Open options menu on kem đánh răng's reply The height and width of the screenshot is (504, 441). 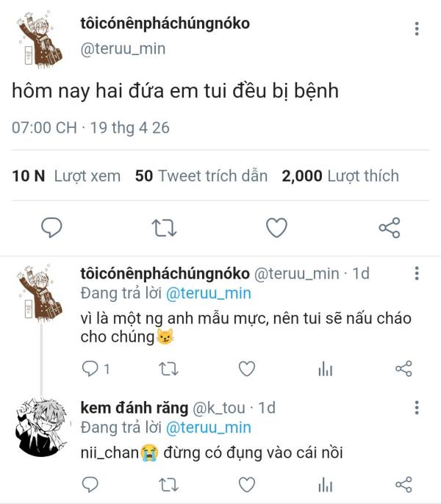(x=417, y=408)
